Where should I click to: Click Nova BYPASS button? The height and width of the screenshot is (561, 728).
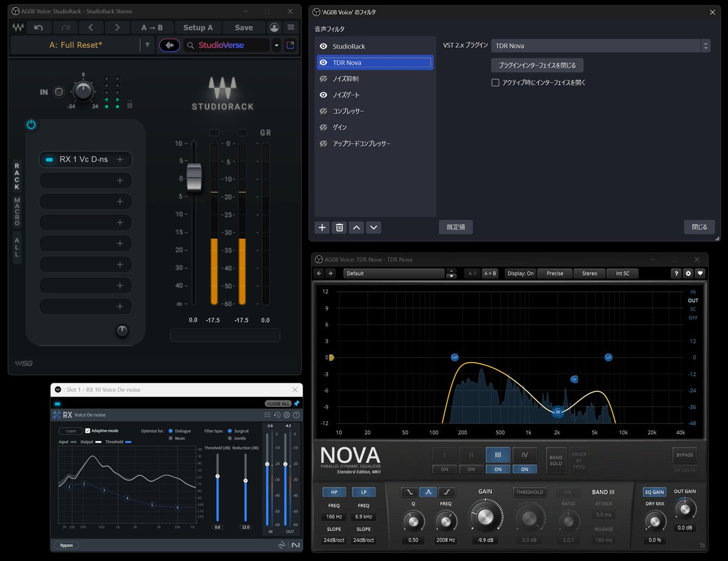684,454
